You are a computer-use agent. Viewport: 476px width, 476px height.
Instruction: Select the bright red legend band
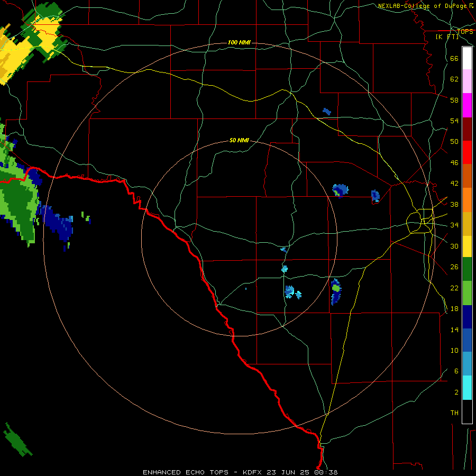click(x=467, y=152)
